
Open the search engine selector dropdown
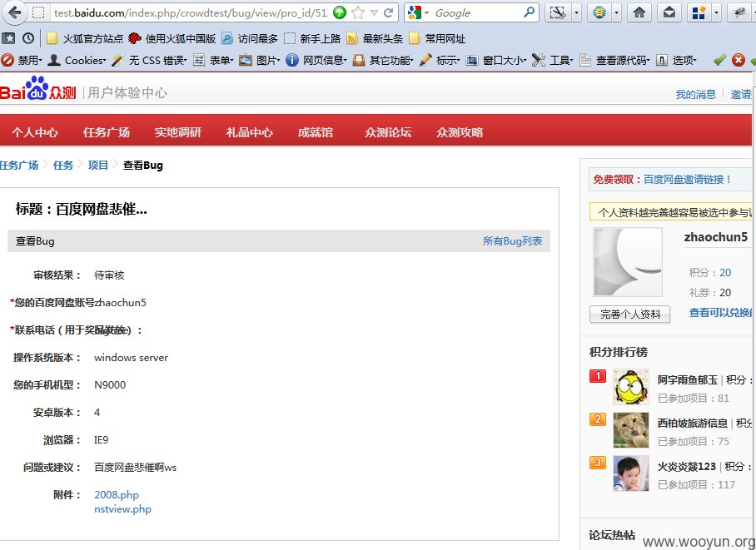(418, 12)
